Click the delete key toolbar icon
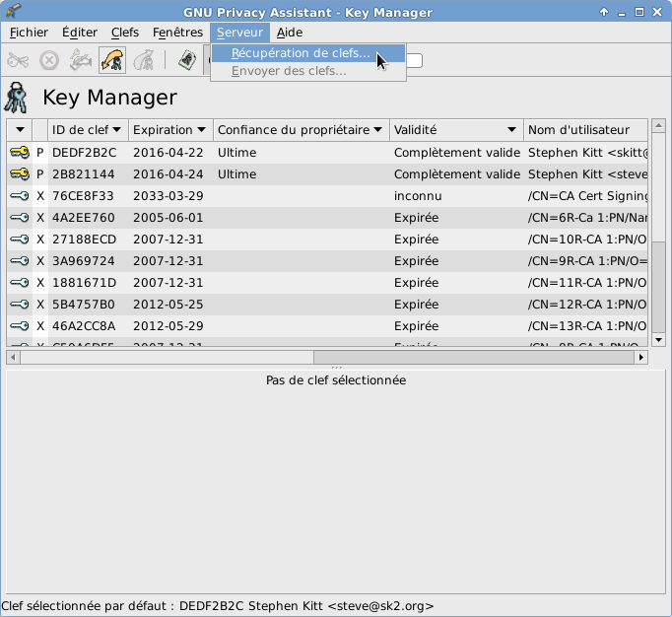The image size is (672, 617). point(48,60)
